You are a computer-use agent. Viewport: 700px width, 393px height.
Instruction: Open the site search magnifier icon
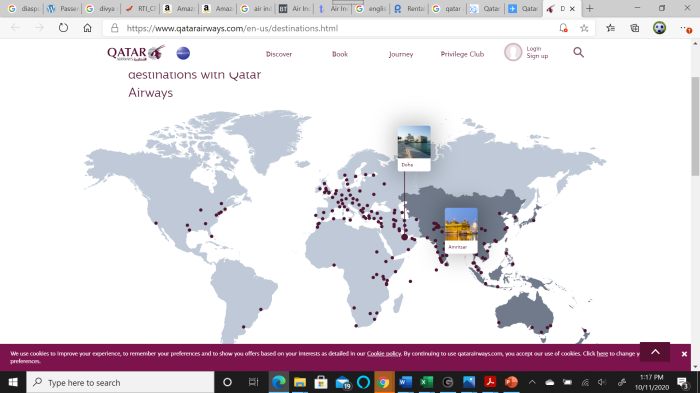[x=579, y=53]
